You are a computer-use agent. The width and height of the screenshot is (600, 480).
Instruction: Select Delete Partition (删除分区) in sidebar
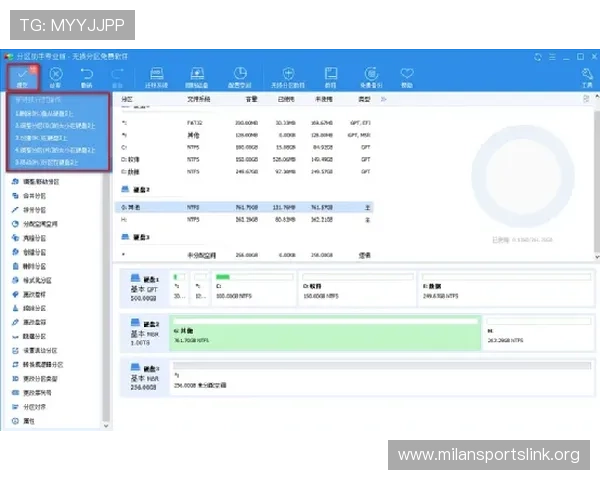coord(29,266)
